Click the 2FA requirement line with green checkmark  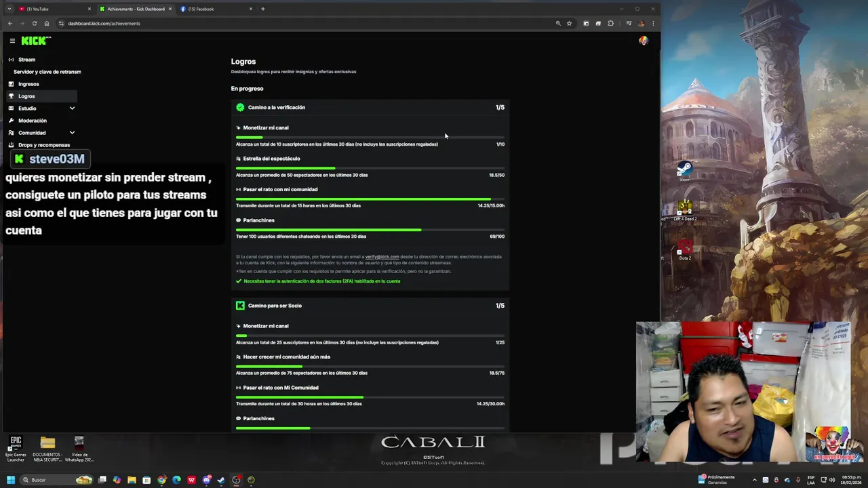pos(318,281)
